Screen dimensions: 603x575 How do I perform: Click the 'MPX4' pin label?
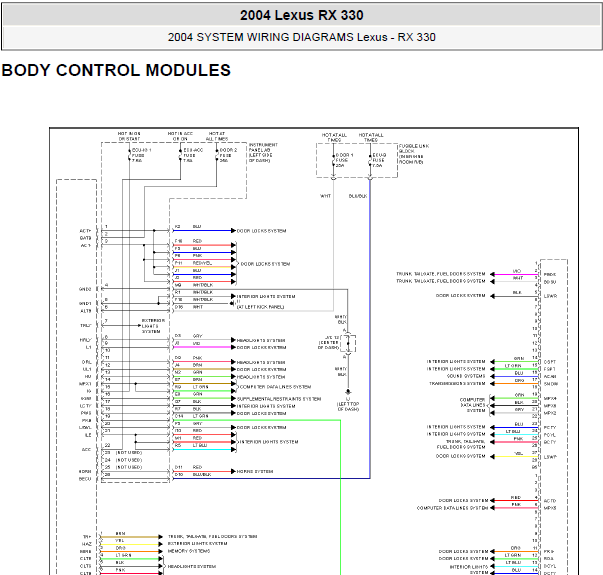click(x=550, y=398)
